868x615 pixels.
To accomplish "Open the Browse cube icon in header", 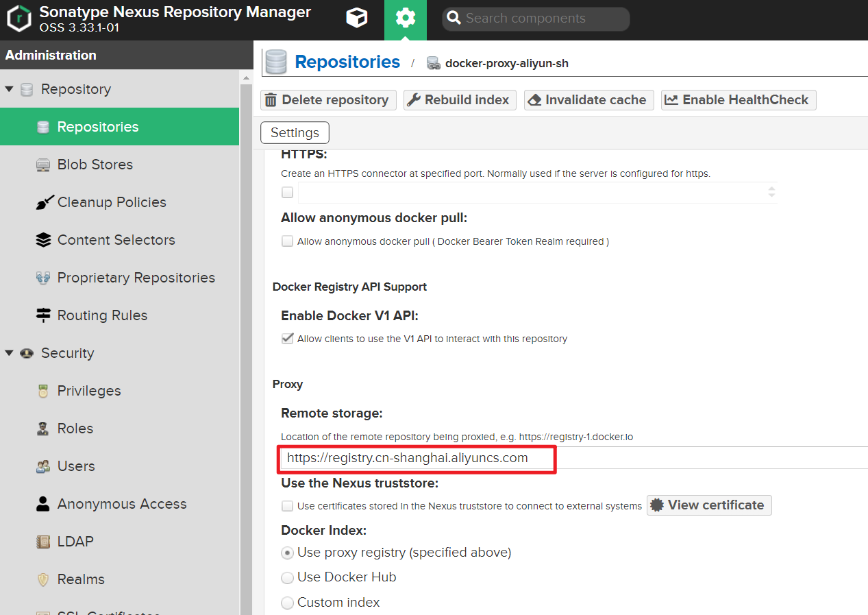I will tap(357, 19).
